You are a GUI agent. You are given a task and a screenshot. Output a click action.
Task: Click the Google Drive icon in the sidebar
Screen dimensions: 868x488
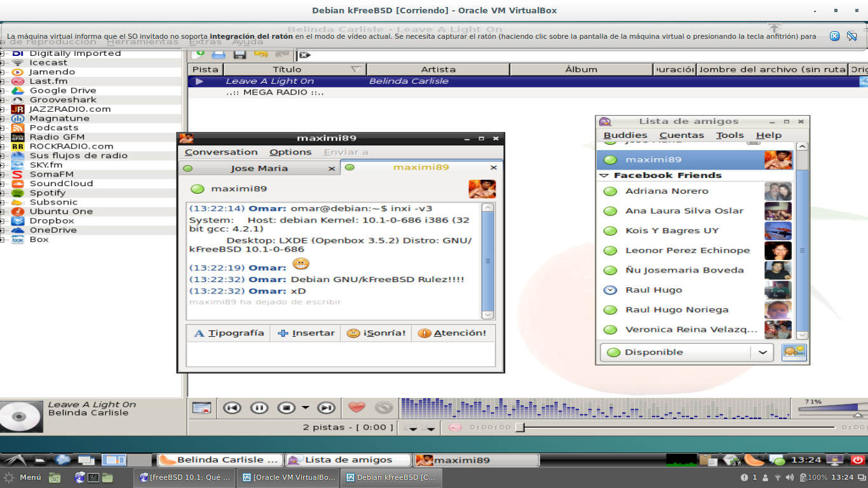click(x=18, y=91)
